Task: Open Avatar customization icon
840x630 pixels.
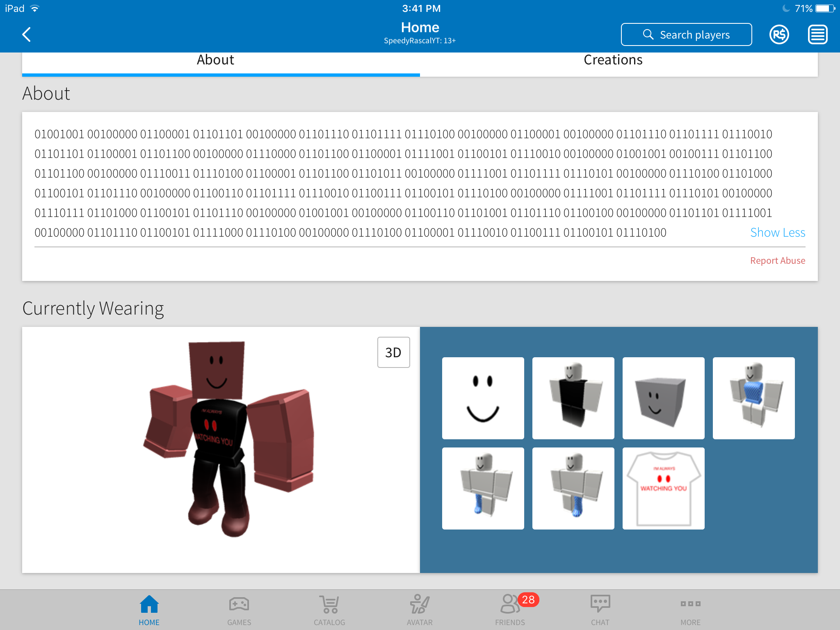Action: [419, 603]
